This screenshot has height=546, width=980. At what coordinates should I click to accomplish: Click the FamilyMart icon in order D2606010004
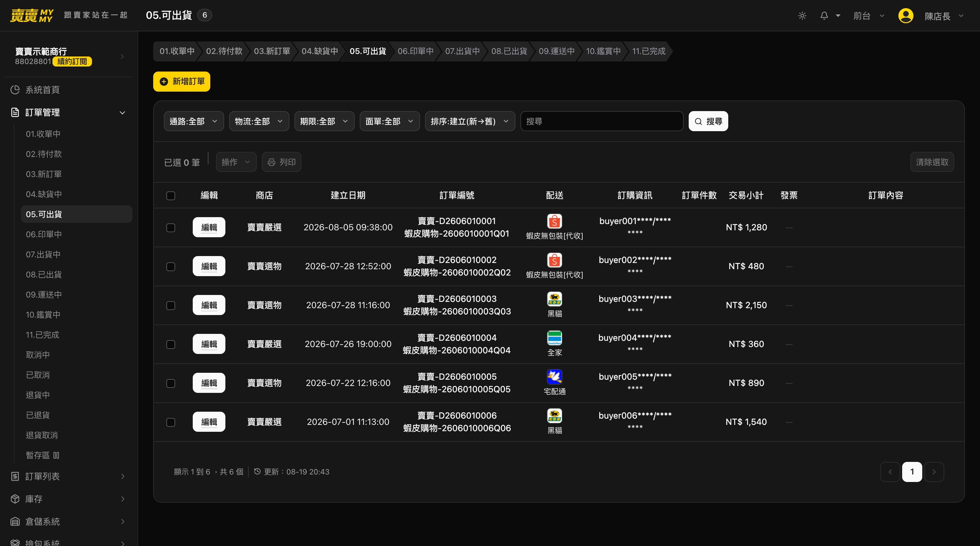coord(554,338)
